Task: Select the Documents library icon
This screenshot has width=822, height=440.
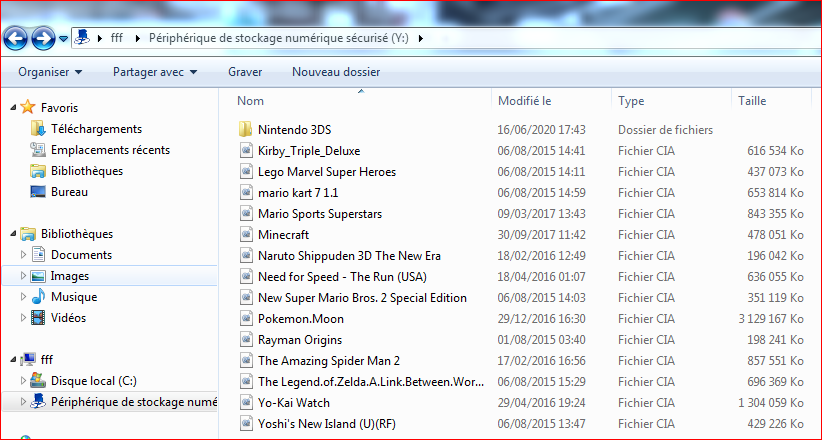Action: point(38,255)
